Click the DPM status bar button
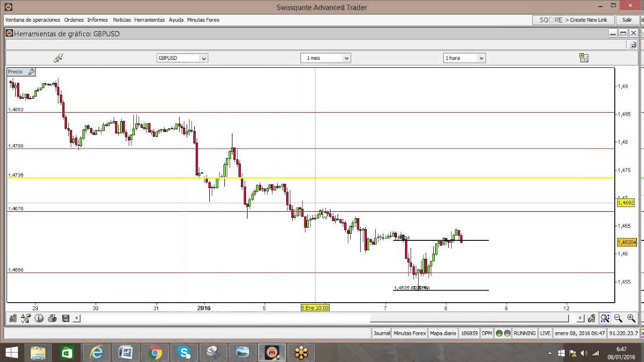 click(487, 333)
